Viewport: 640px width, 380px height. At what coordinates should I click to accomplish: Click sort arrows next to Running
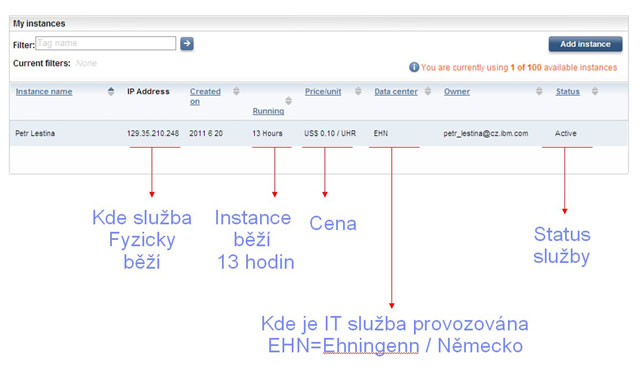coord(288,100)
